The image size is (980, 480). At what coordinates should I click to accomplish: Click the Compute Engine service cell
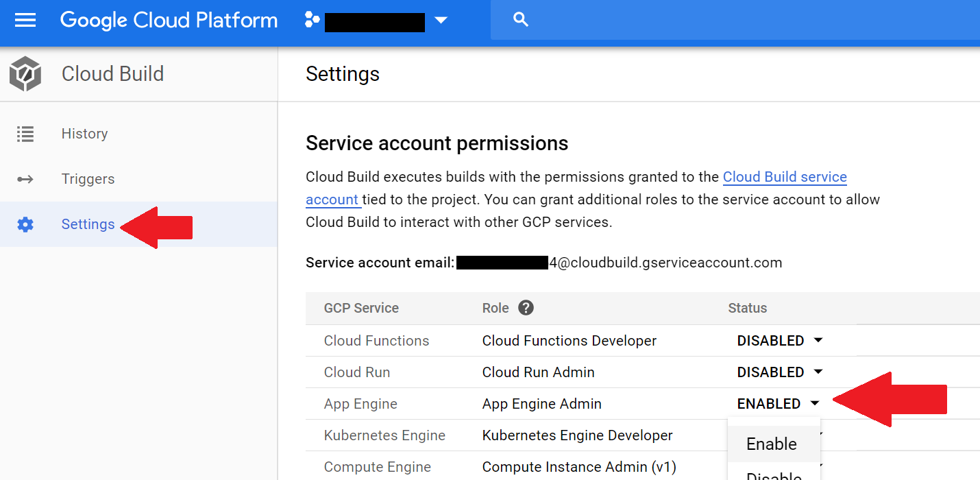click(x=378, y=467)
